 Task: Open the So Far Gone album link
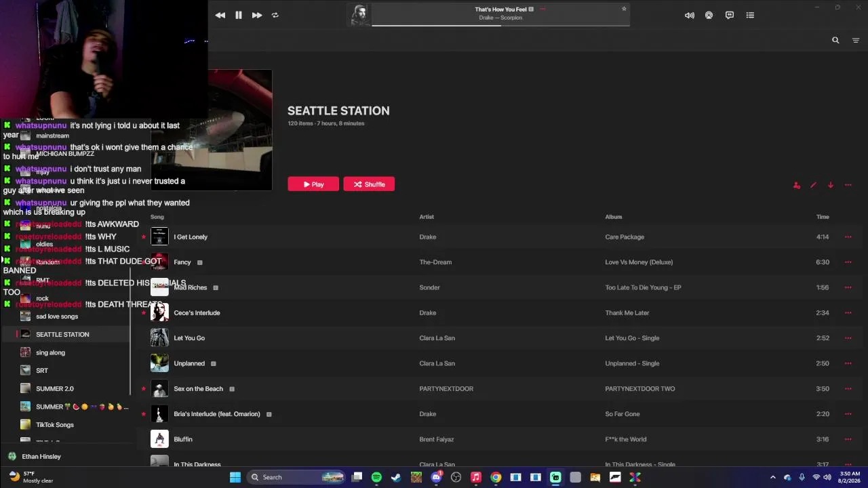pos(623,414)
